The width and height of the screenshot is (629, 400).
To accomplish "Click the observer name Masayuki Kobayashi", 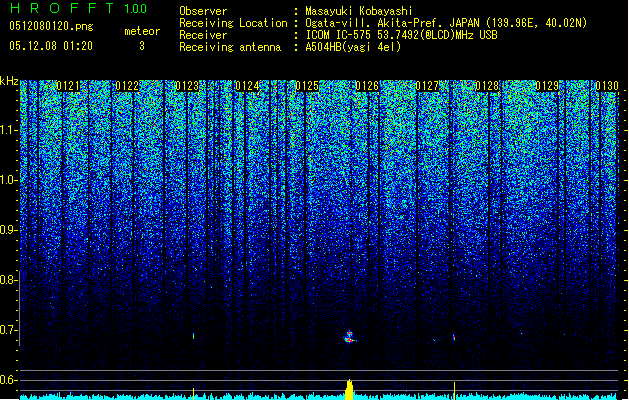I will click(x=359, y=11).
